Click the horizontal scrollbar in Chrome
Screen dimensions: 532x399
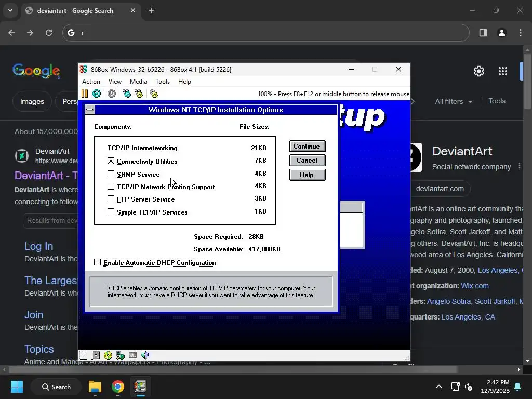tap(233, 369)
